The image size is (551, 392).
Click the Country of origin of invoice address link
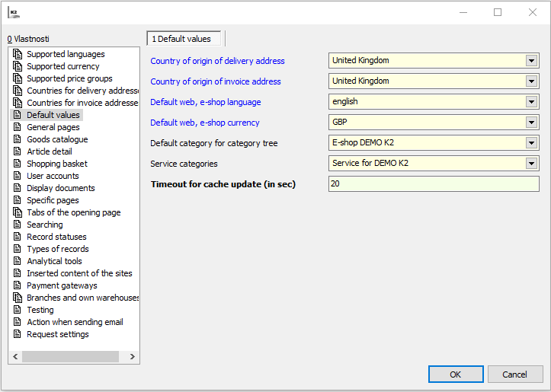coord(215,81)
